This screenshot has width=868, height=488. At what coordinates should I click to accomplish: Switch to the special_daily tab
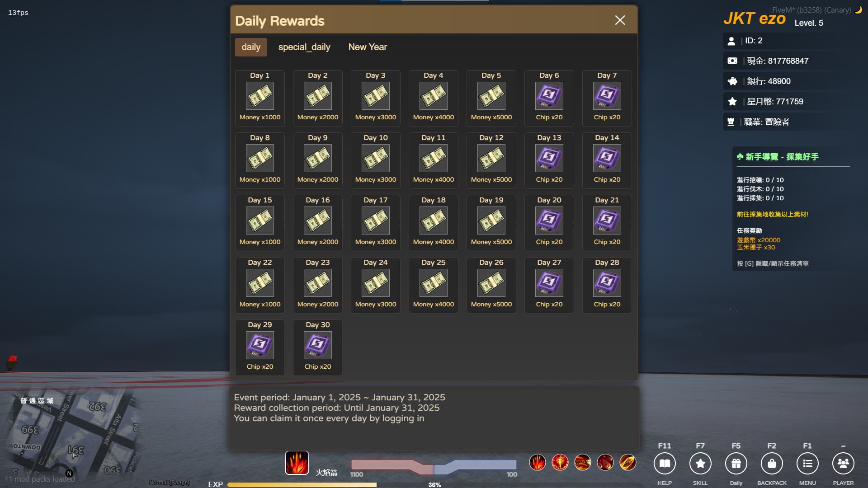tap(304, 47)
